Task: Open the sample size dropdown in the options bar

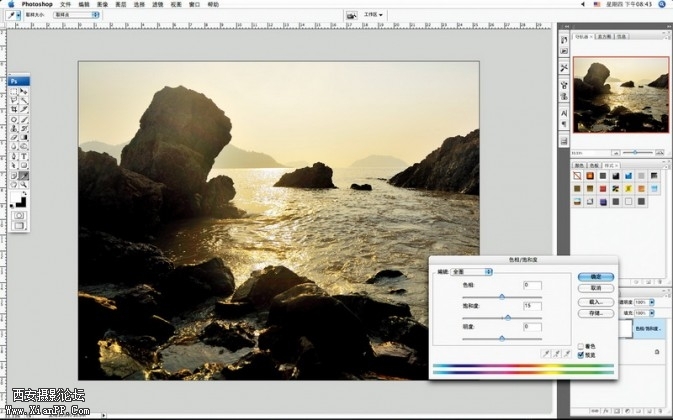Action: coord(75,16)
